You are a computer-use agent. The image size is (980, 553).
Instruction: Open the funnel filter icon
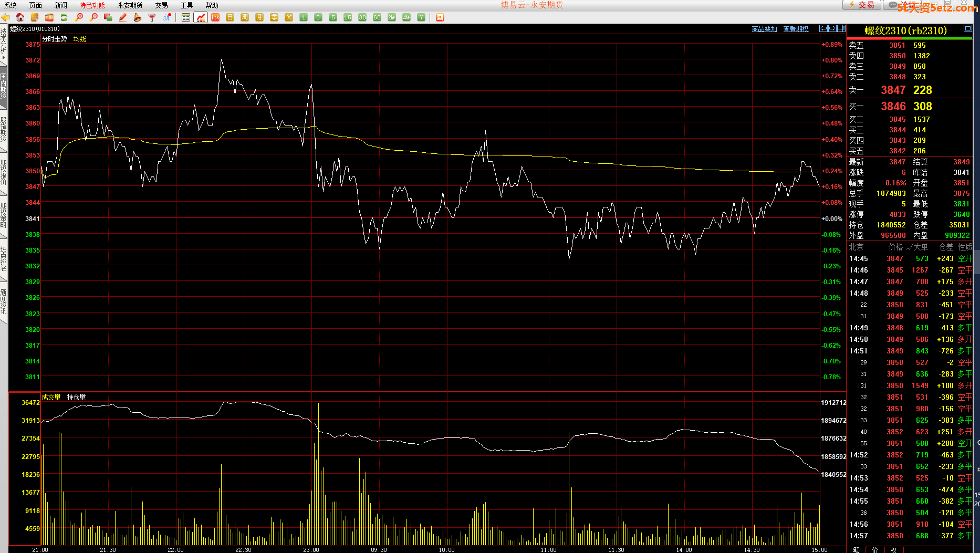[x=152, y=17]
